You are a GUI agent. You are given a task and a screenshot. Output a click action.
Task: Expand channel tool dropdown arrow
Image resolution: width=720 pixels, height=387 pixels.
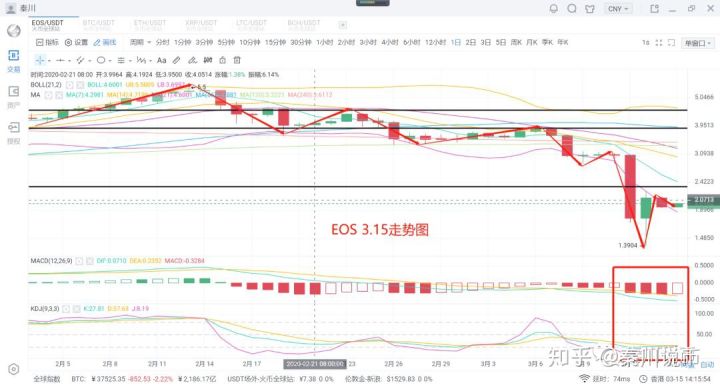point(89,61)
